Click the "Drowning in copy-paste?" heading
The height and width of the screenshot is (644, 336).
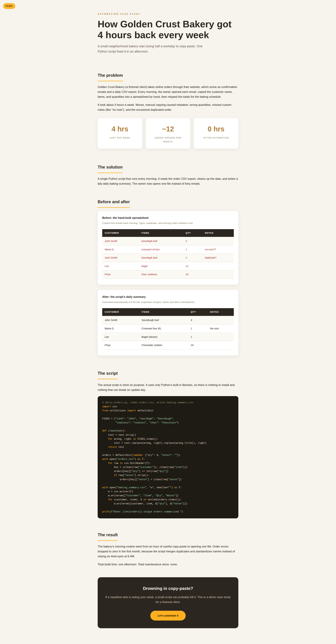click(168, 588)
